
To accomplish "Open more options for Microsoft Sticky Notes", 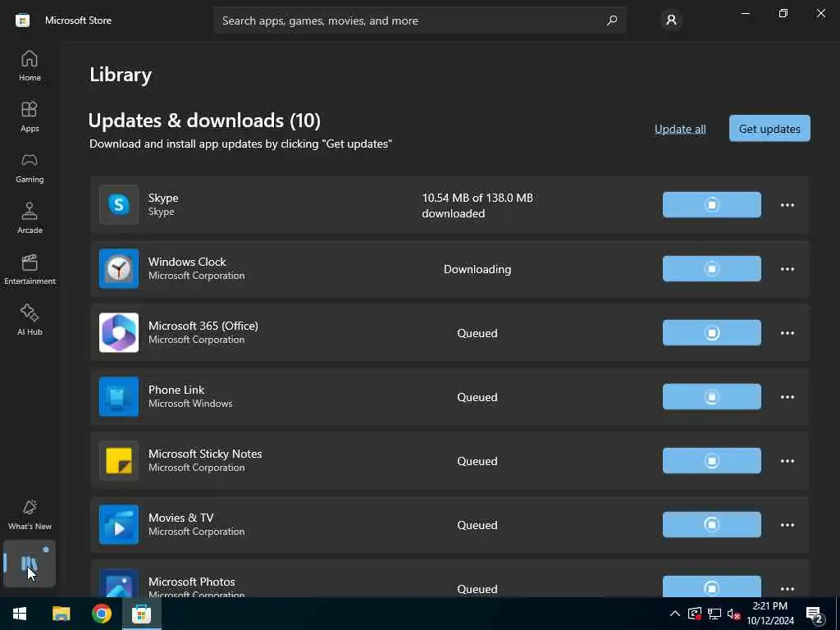I will 787,461.
